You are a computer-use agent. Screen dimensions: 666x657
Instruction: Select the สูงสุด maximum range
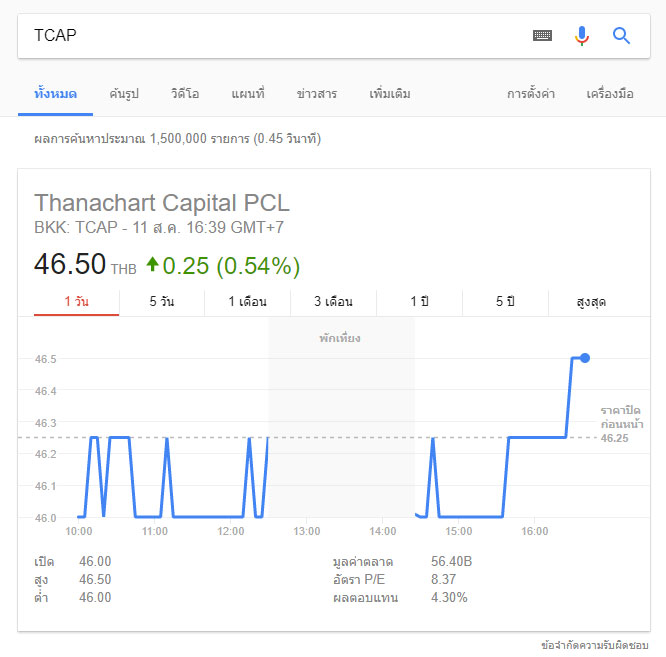[591, 302]
